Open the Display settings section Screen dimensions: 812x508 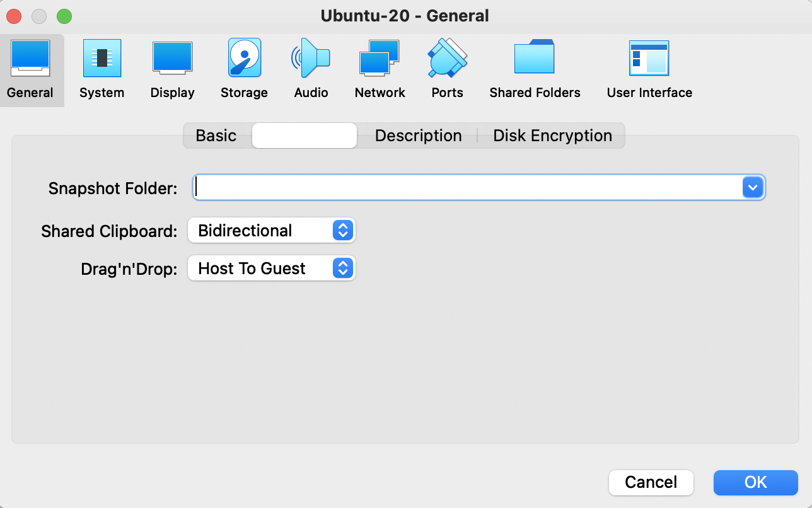click(172, 70)
